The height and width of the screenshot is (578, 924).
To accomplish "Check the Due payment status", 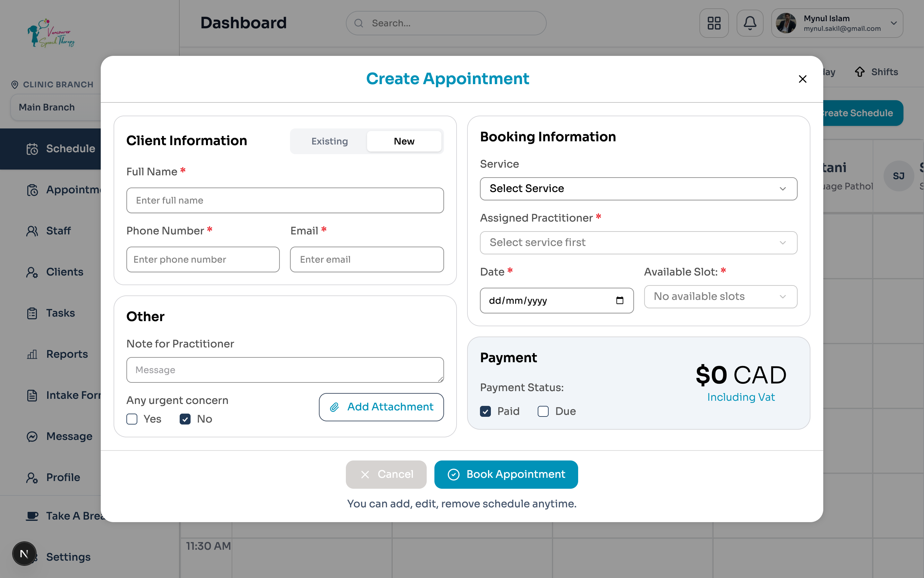I will click(x=543, y=412).
